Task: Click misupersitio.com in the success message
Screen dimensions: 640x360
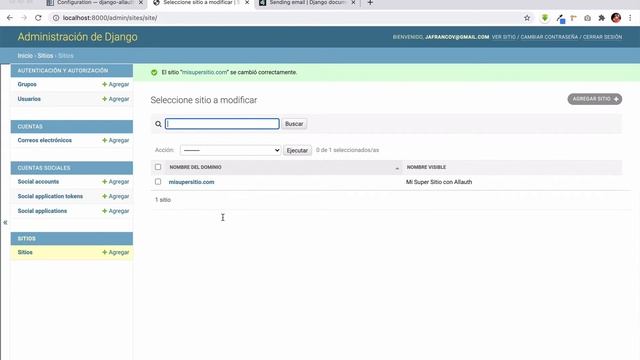Action: coord(204,72)
